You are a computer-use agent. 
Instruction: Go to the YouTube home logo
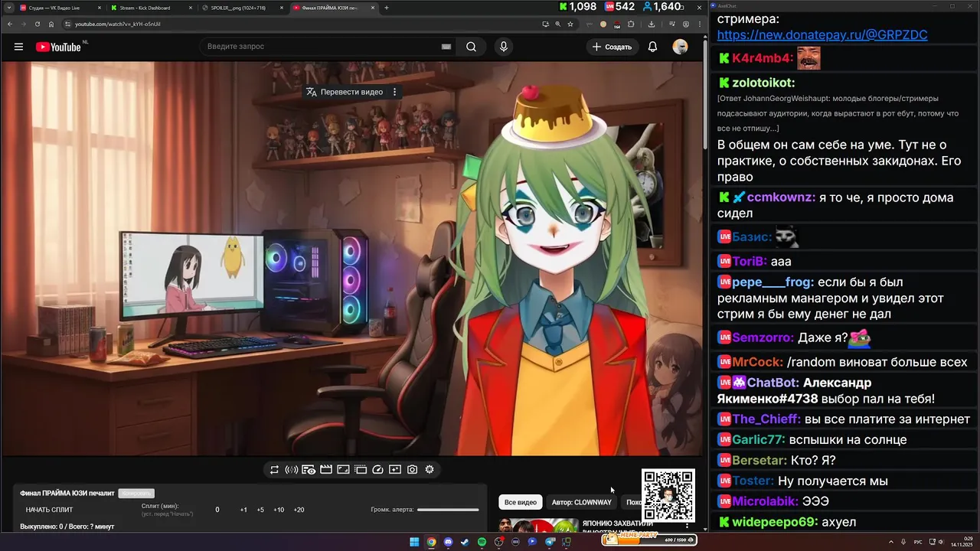pyautogui.click(x=58, y=47)
